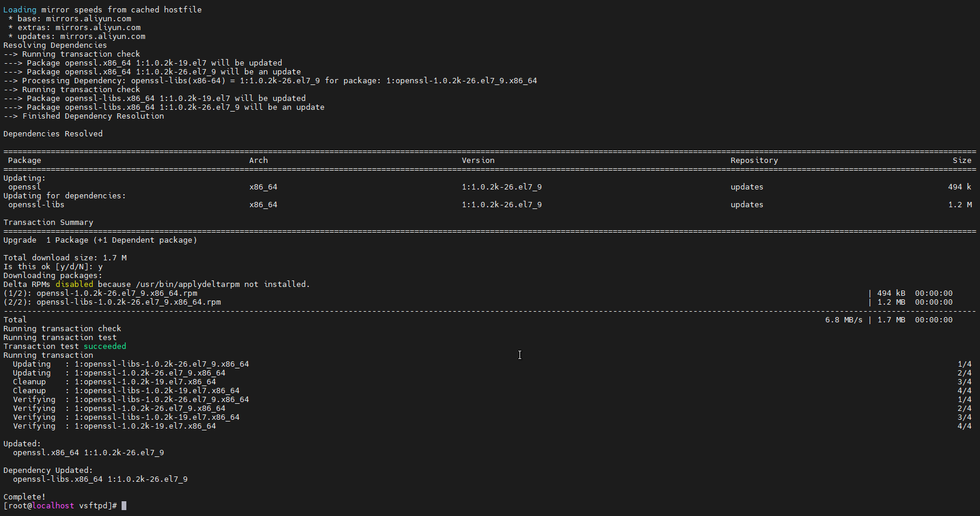Image resolution: width=980 pixels, height=516 pixels.
Task: Click the "Total download size: 1.7 M" line
Action: click(x=65, y=258)
